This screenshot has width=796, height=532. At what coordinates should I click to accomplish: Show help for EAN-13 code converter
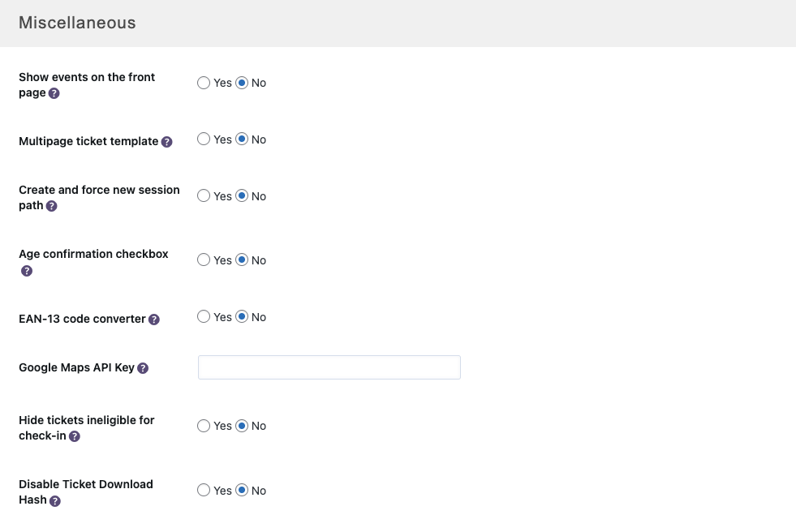click(x=154, y=320)
